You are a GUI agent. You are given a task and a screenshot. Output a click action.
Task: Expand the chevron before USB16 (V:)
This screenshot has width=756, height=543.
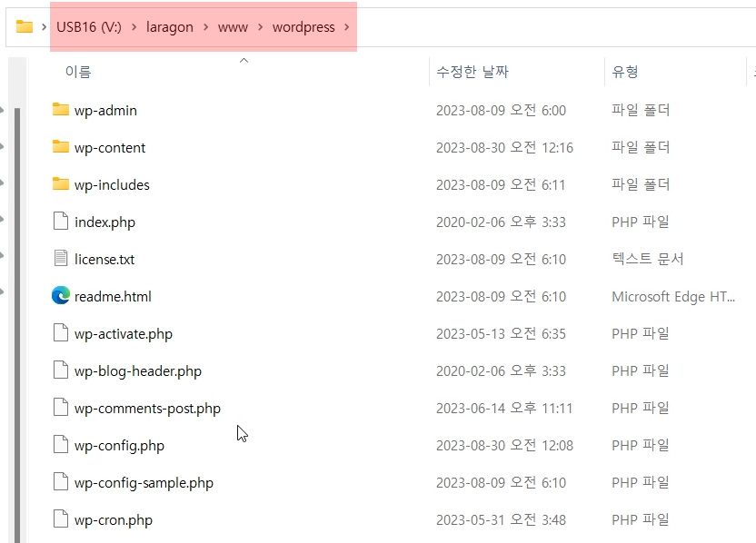coord(44,27)
